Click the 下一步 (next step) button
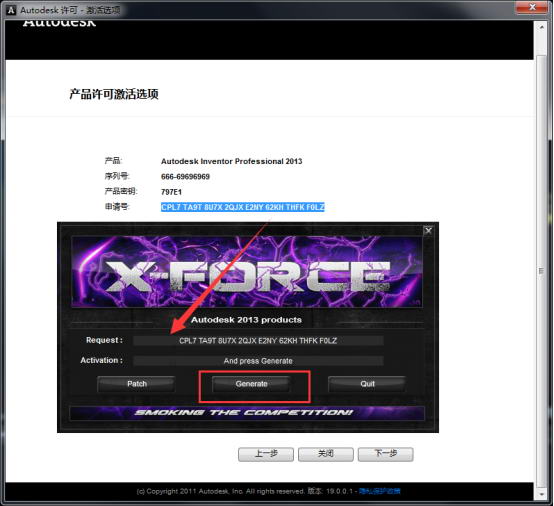The image size is (554, 506). pyautogui.click(x=385, y=454)
